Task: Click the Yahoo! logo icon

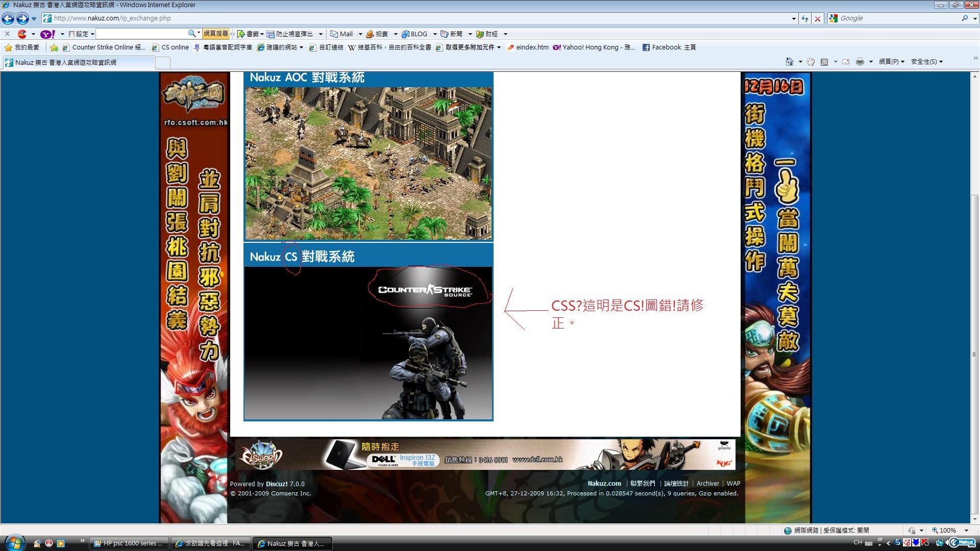Action: pos(48,34)
